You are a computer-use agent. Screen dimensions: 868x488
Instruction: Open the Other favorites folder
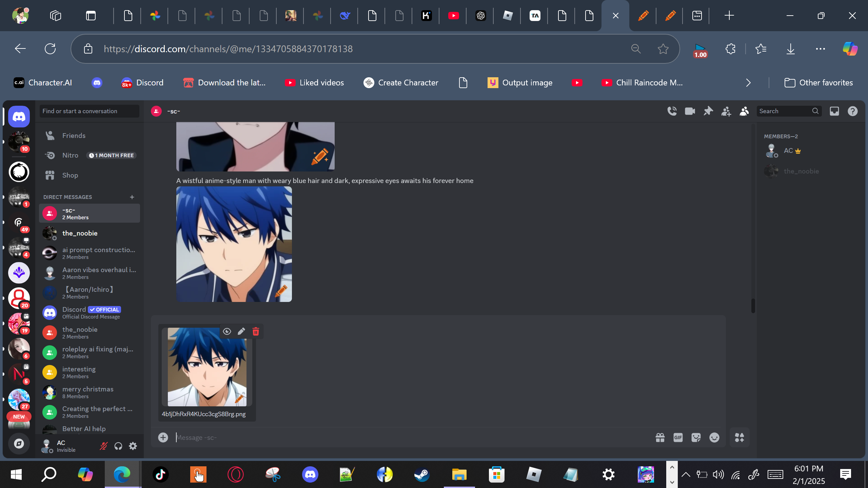[x=818, y=83]
